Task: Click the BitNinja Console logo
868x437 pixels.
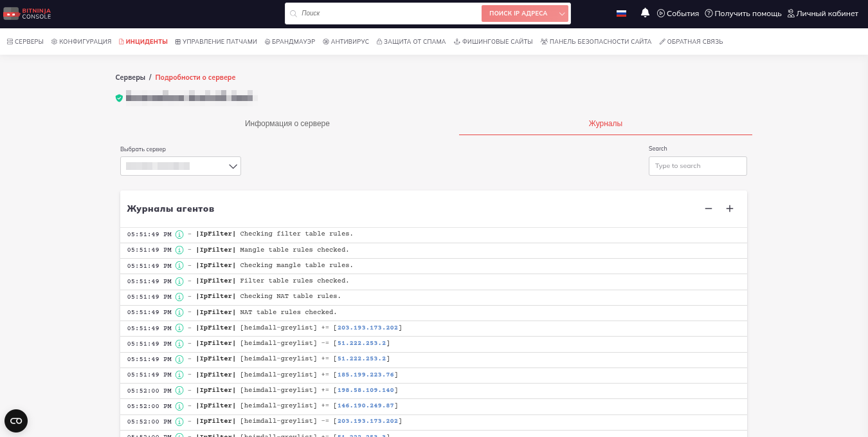Action: pos(27,14)
